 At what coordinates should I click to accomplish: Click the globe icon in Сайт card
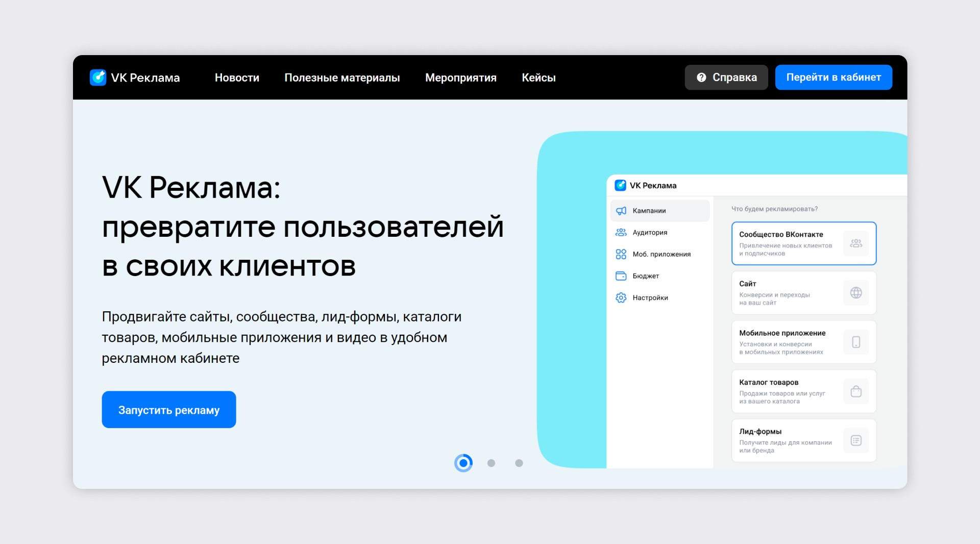click(x=856, y=292)
